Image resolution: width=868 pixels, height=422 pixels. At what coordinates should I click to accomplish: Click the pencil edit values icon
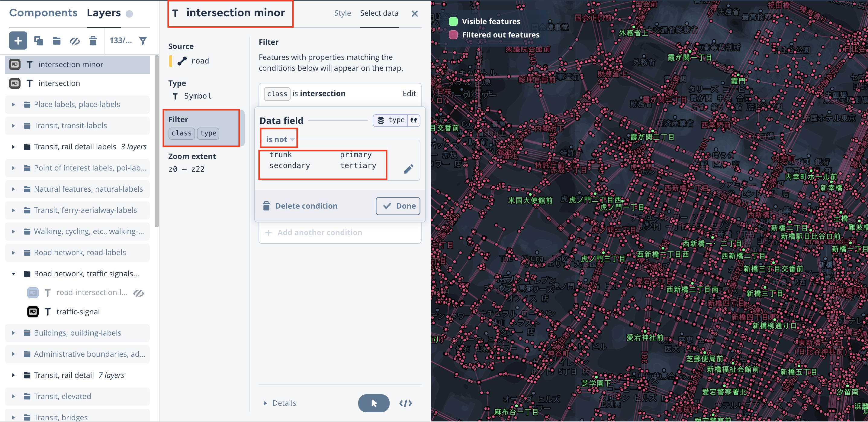pos(408,169)
